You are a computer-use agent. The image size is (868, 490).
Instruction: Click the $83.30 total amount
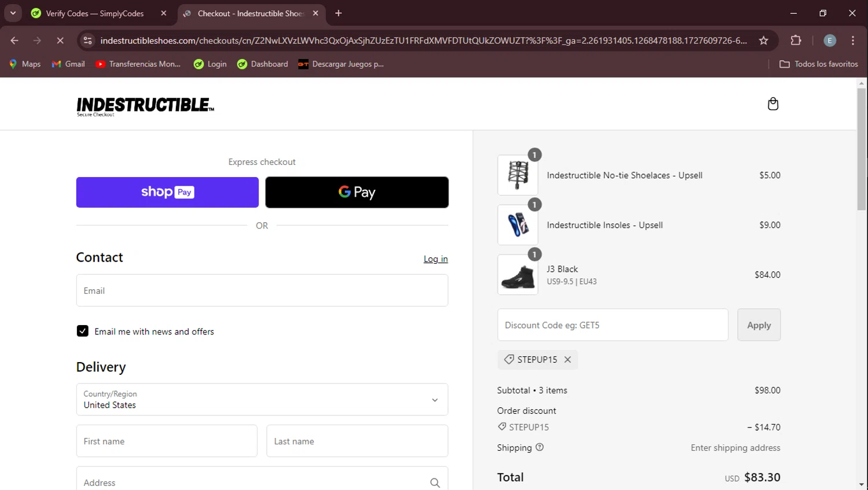pyautogui.click(x=762, y=477)
